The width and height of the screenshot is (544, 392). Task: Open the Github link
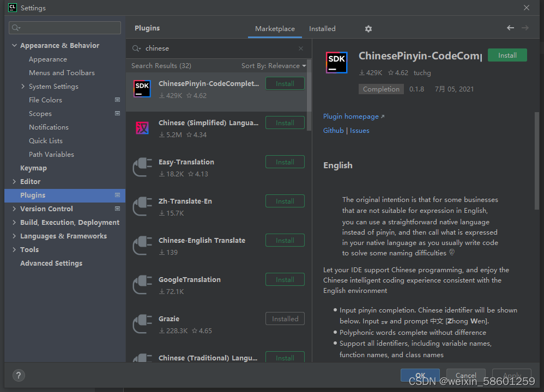pyautogui.click(x=334, y=131)
